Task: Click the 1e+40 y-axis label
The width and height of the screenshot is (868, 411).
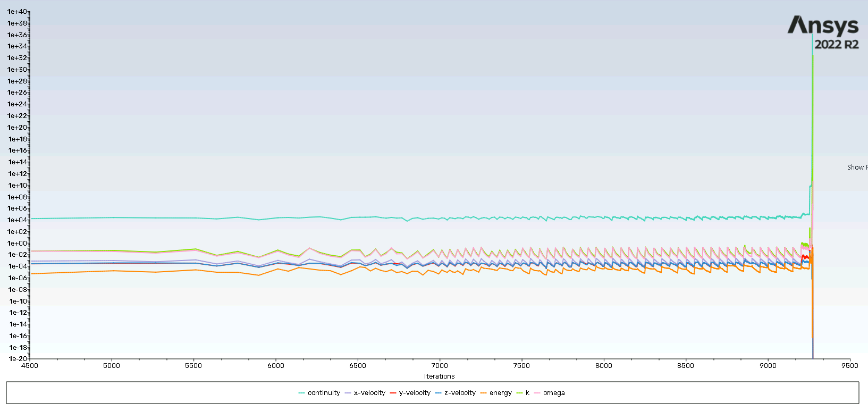Action: [17, 12]
